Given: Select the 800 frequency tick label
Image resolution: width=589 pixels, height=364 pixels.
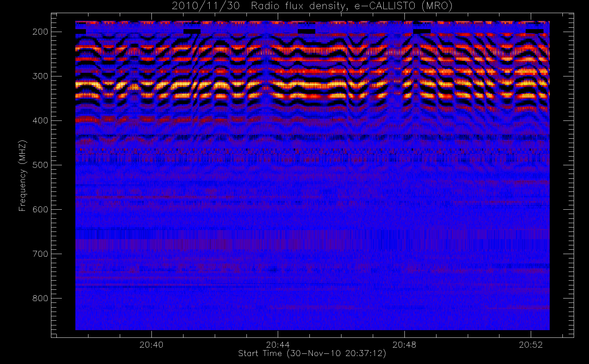Looking at the screenshot, I should 40,298.
